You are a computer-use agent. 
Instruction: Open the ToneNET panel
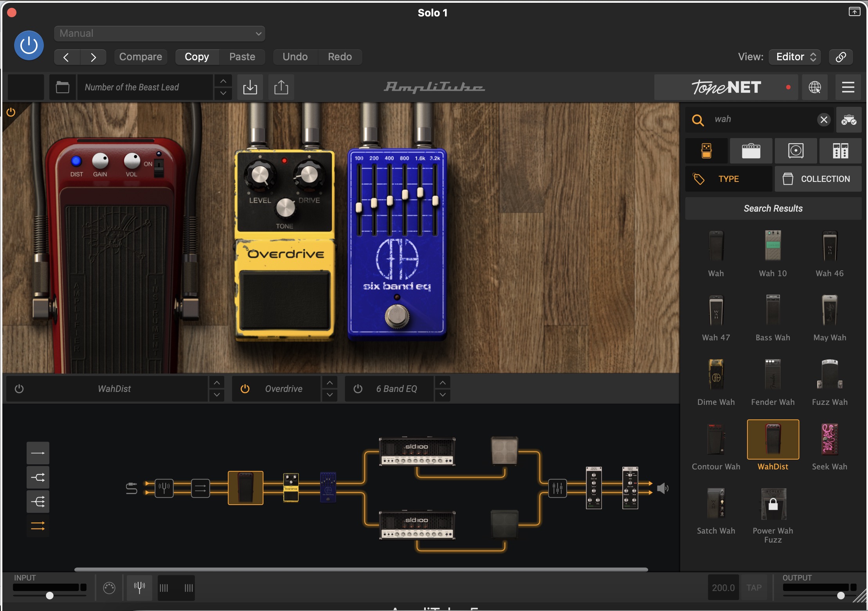tap(727, 87)
